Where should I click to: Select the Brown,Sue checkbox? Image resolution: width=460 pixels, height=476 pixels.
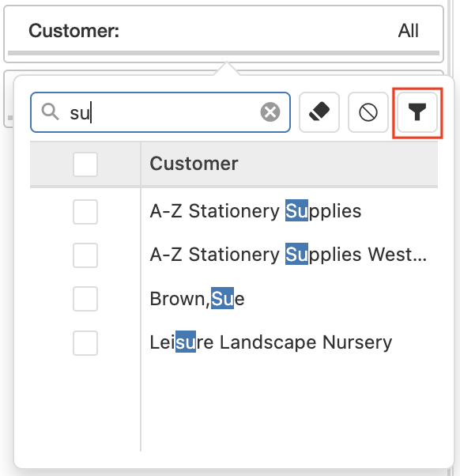tap(85, 299)
